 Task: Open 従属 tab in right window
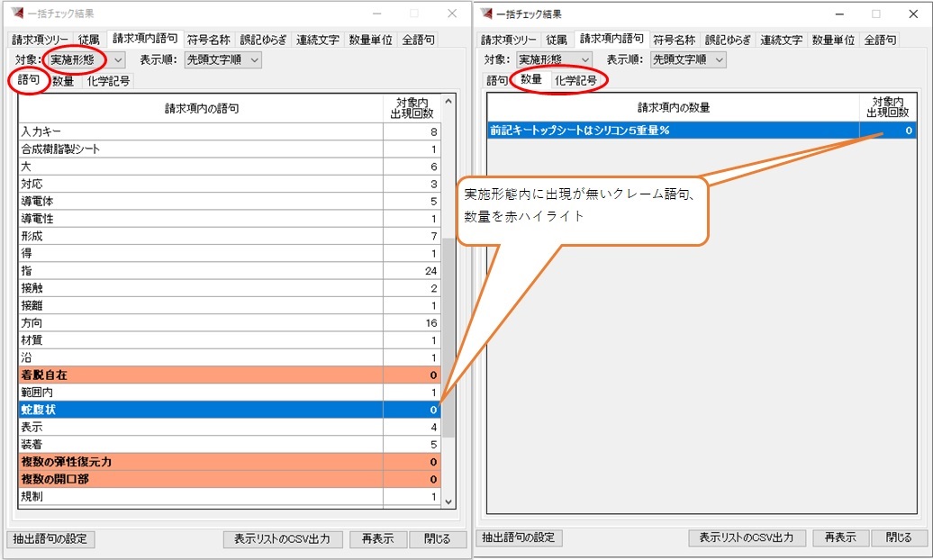click(x=557, y=40)
